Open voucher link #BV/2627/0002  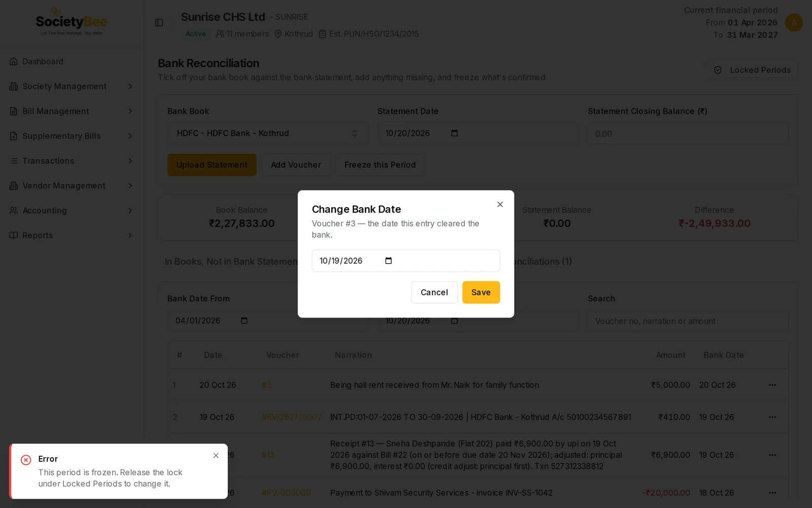[x=291, y=417]
